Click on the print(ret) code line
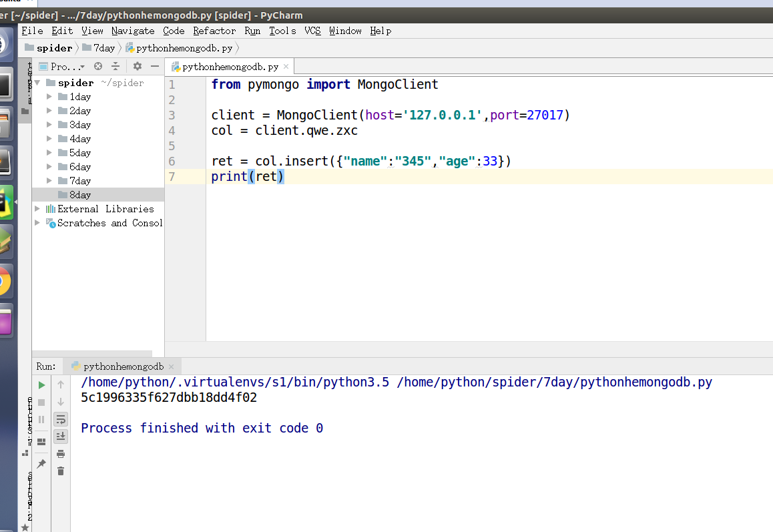 tap(248, 176)
